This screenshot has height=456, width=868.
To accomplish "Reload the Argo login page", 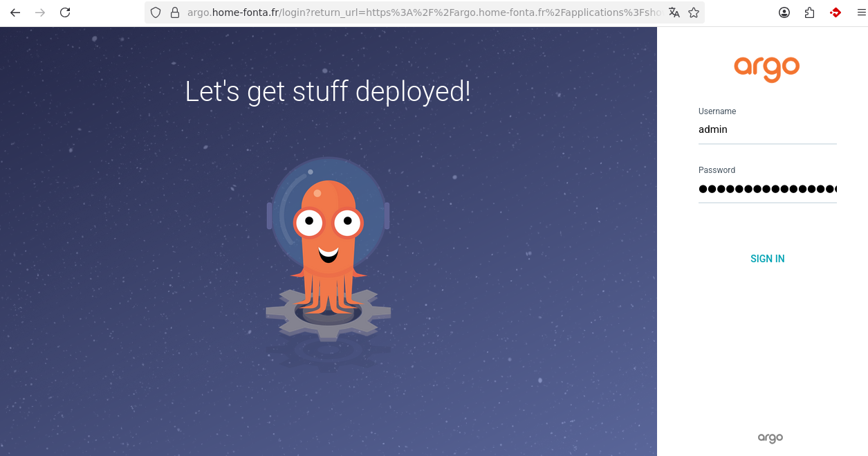I will (x=64, y=12).
